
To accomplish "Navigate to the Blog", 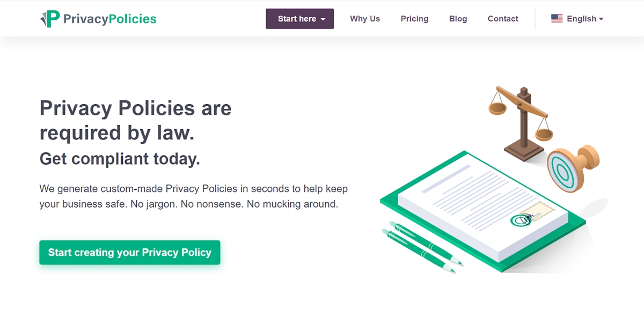I will click(x=458, y=19).
